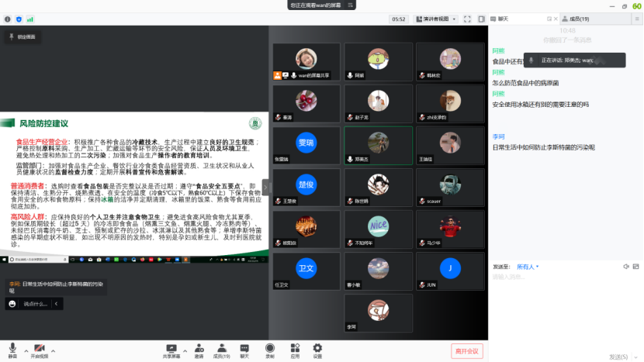Mute the microphone in the bottom toolbar
This screenshot has height=362, width=644.
coord(12,349)
